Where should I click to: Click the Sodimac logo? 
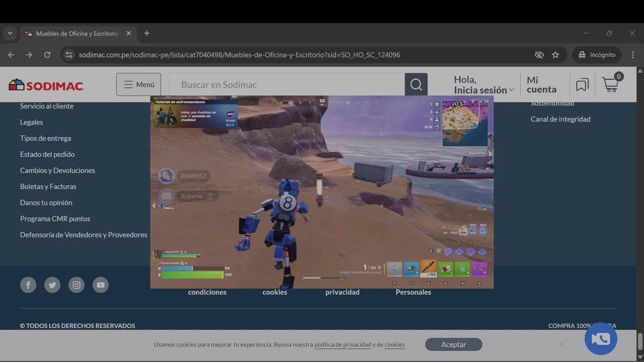tap(46, 85)
